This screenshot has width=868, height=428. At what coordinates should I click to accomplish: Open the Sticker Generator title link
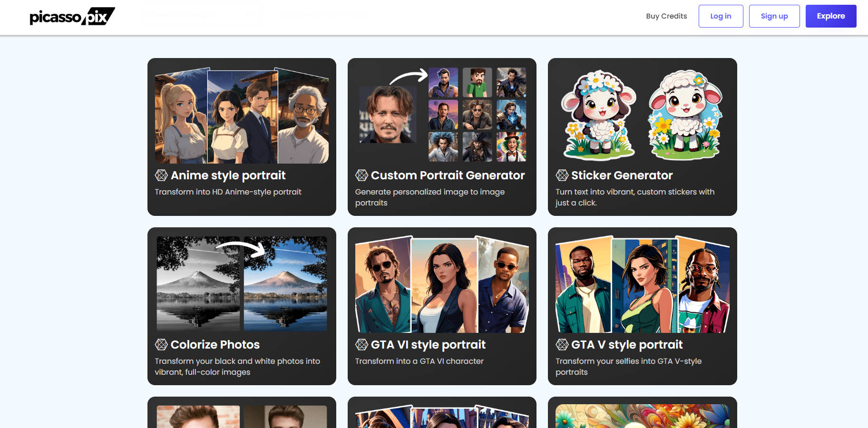pyautogui.click(x=622, y=175)
